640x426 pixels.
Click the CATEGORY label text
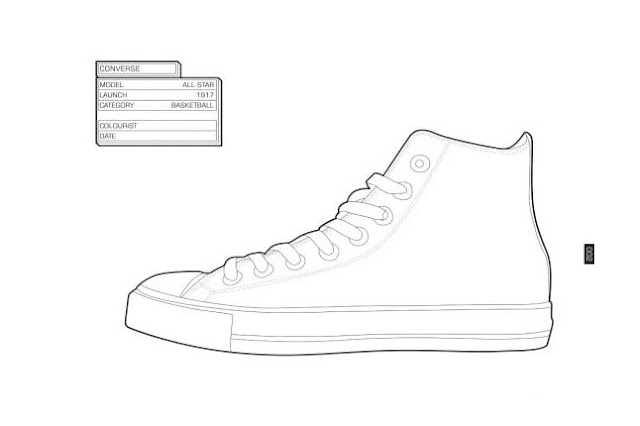click(117, 105)
